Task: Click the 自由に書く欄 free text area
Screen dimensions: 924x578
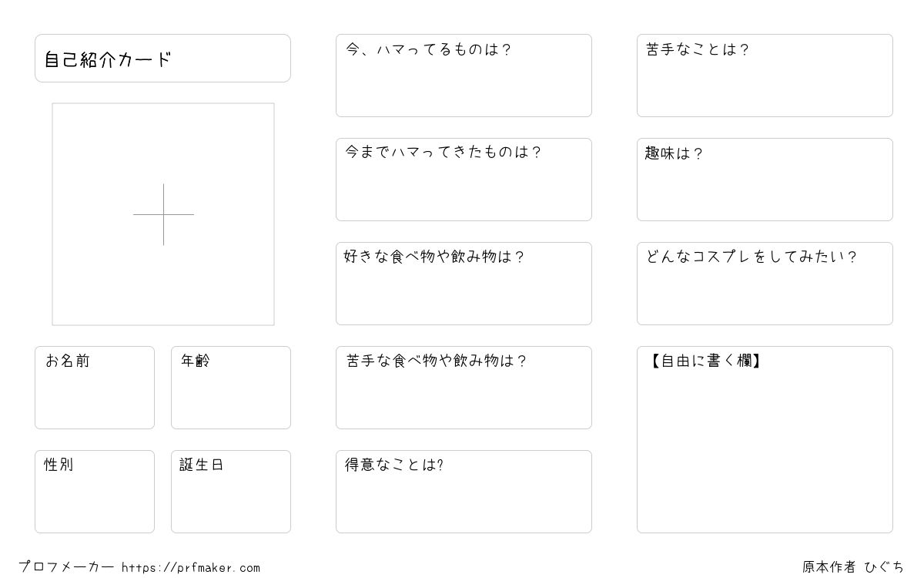Action: pos(765,439)
